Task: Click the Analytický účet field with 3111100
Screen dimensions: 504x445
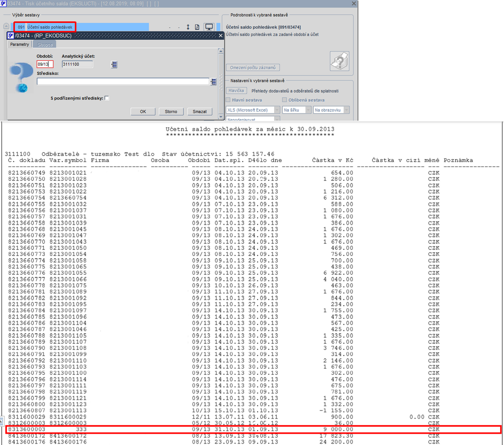Action: 77,64
